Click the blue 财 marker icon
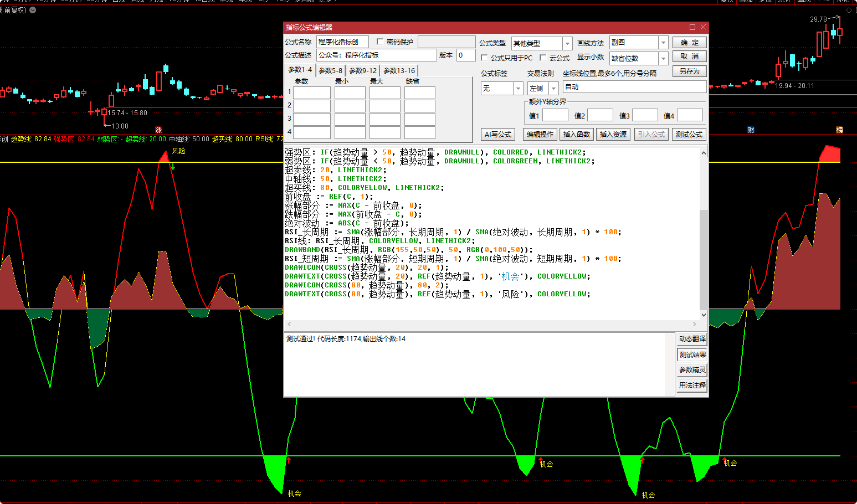Screen dimensions: 857x504 point(751,130)
